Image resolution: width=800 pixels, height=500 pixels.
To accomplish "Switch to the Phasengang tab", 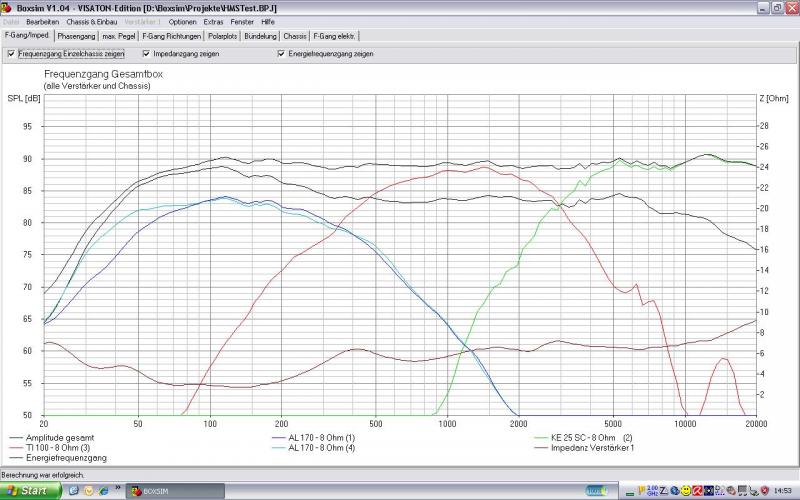I will click(75, 36).
